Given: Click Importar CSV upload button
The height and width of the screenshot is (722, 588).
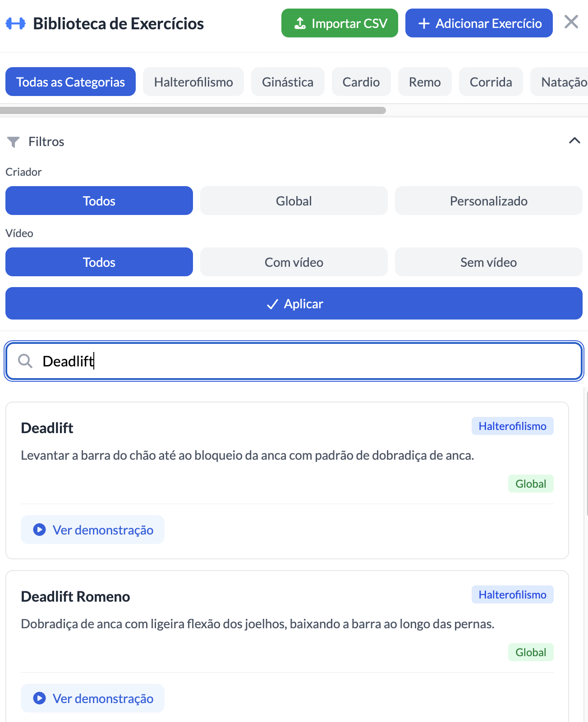Looking at the screenshot, I should pyautogui.click(x=340, y=23).
